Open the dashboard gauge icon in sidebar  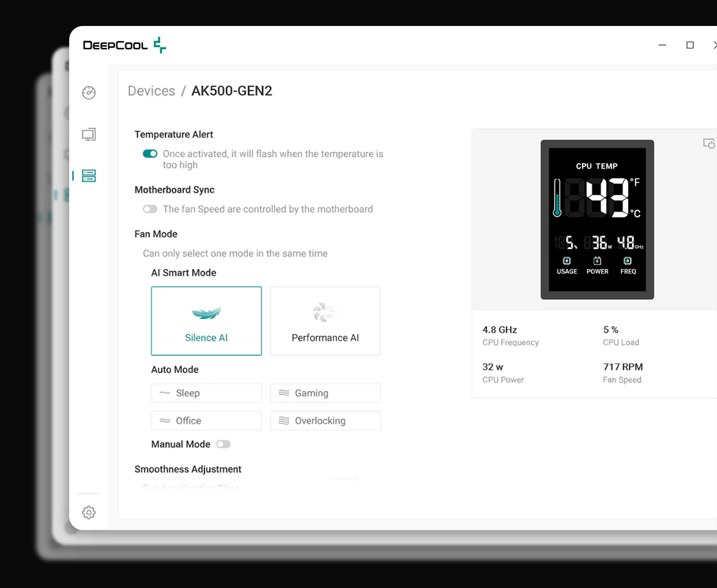click(89, 93)
